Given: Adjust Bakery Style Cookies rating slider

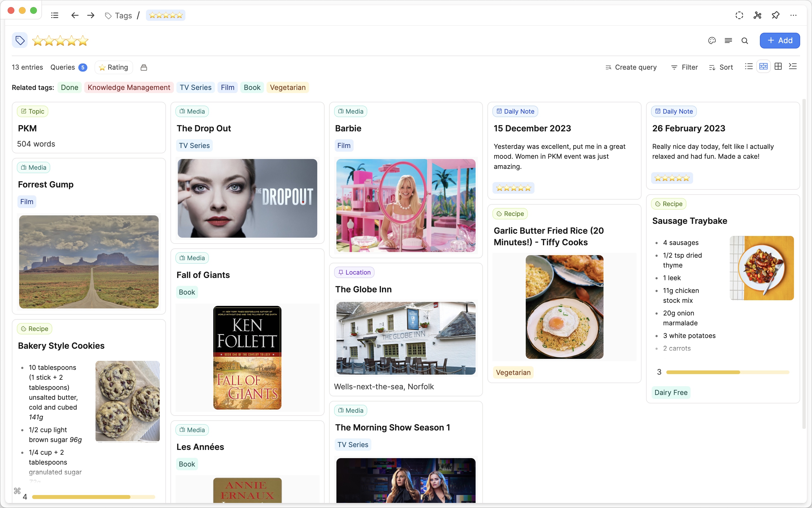Looking at the screenshot, I should [93, 496].
